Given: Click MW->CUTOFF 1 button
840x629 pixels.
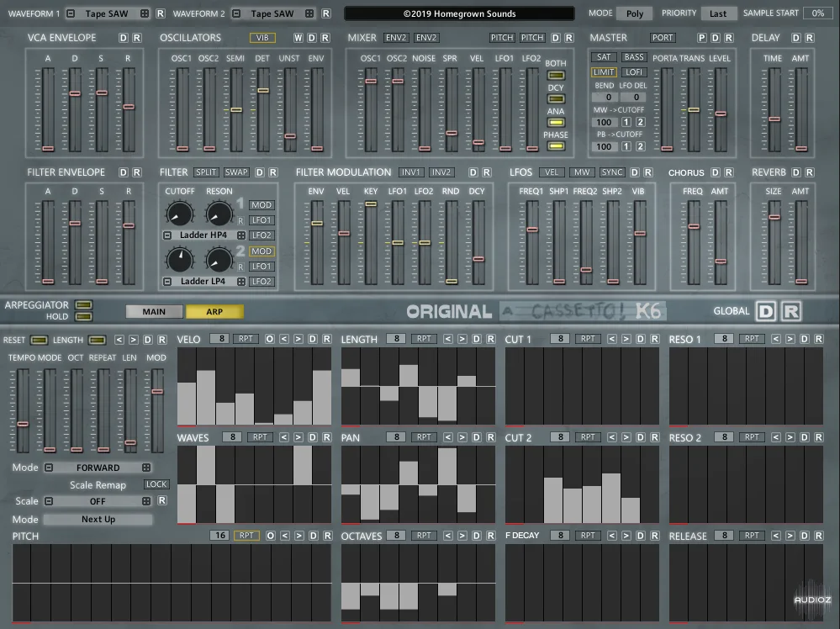Looking at the screenshot, I should pyautogui.click(x=626, y=122).
